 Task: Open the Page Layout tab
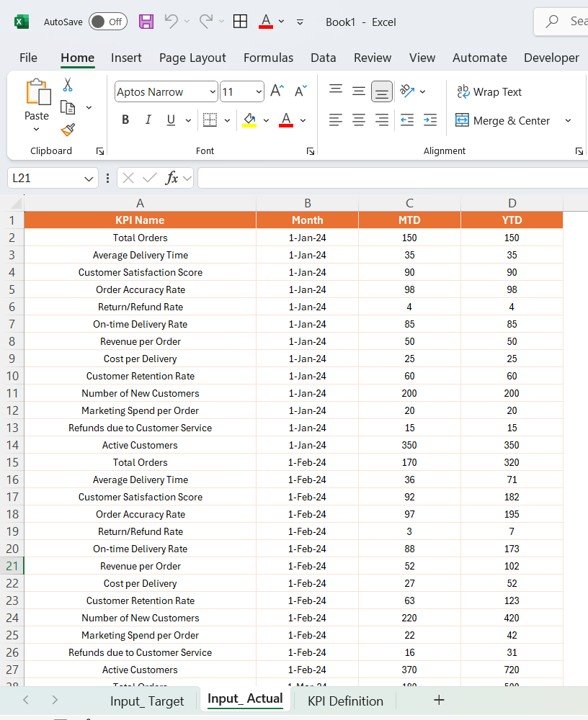click(x=192, y=57)
